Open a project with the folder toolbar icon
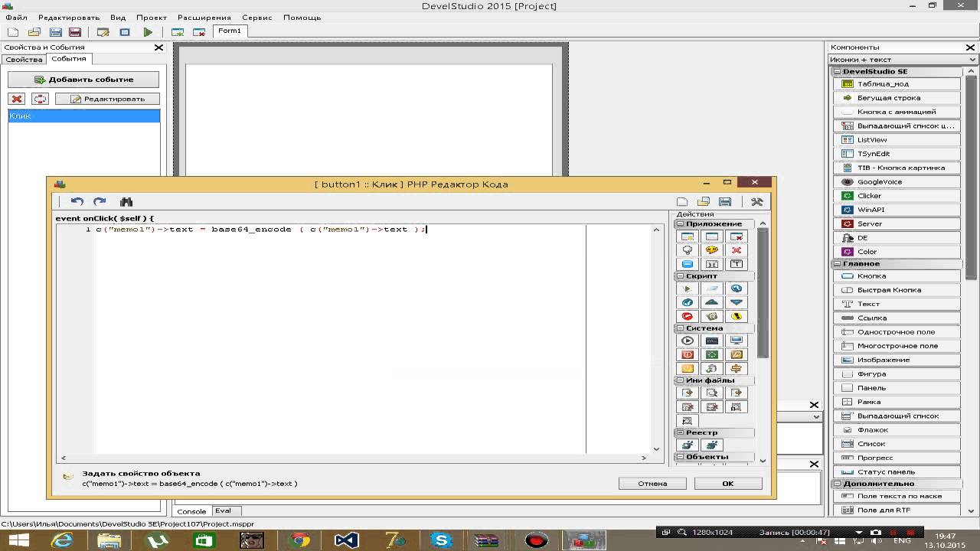Image resolution: width=980 pixels, height=551 pixels. click(34, 32)
